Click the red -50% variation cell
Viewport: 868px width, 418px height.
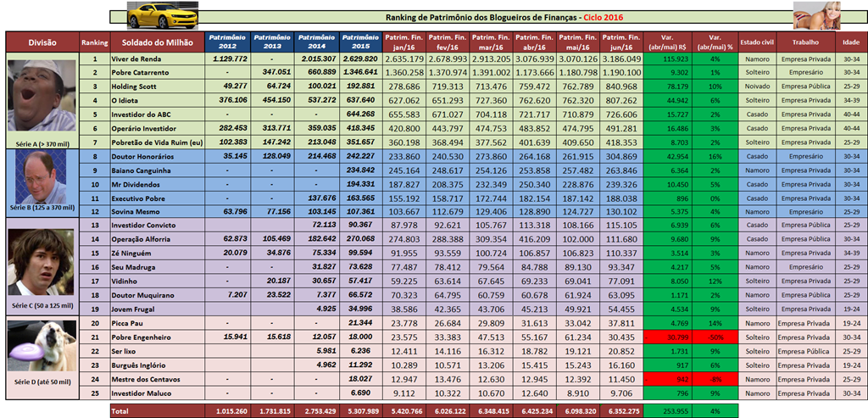click(x=715, y=337)
